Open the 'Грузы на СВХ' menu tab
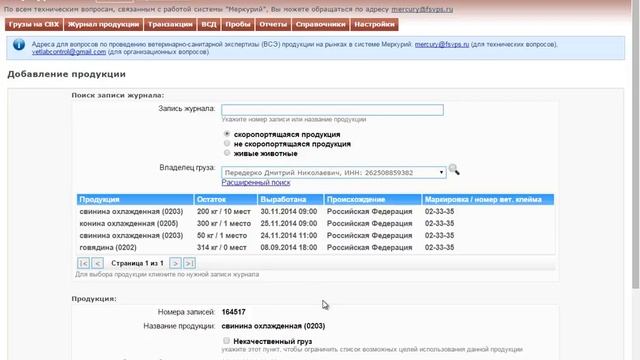Viewport: 640px width, 360px height. pyautogui.click(x=34, y=24)
